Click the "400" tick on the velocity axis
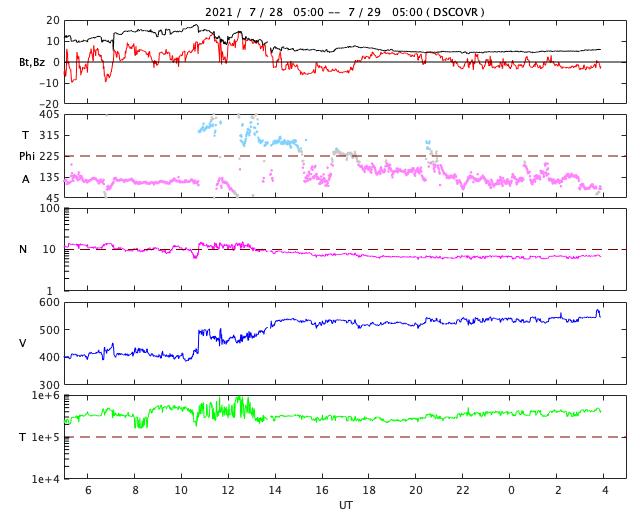The image size is (640, 512). tap(49, 357)
